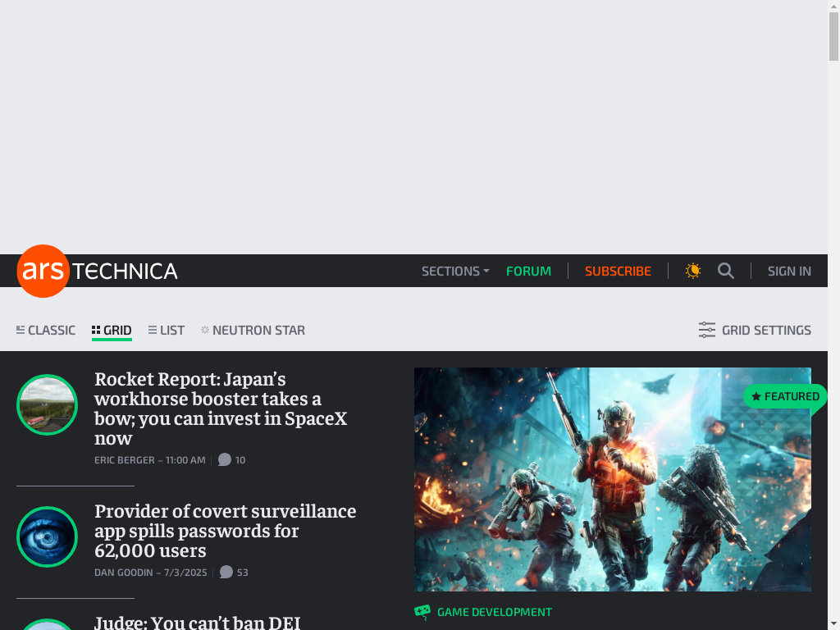This screenshot has width=840, height=630.
Task: Click the Grid Settings sliders icon
Action: tap(706, 330)
